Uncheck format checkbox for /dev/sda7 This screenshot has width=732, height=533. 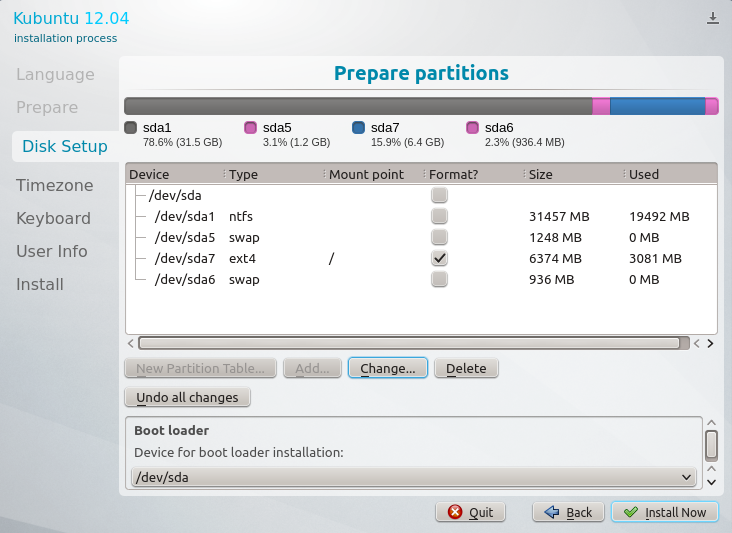tap(439, 258)
